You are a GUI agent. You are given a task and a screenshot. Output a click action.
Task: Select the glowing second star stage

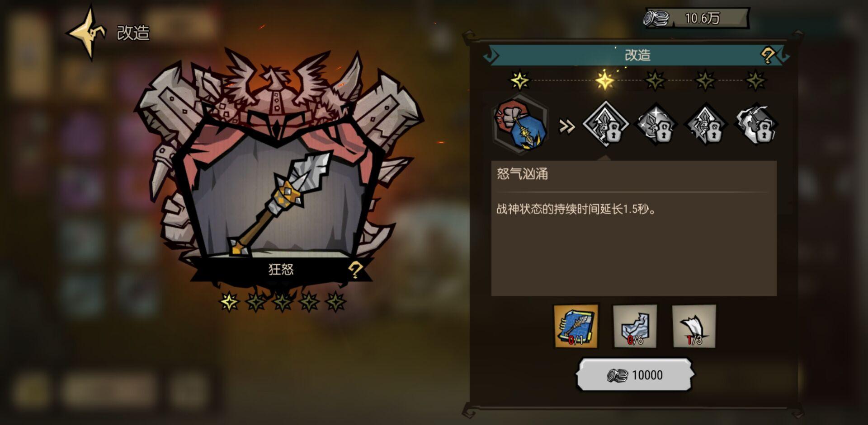pyautogui.click(x=605, y=80)
